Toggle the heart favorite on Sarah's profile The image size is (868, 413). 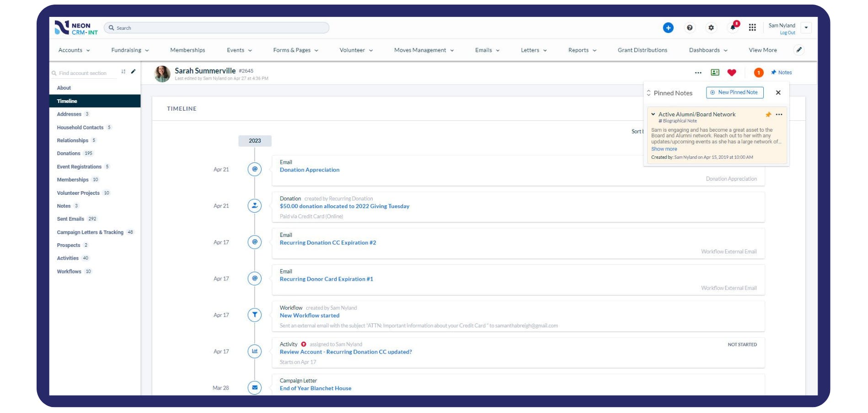(731, 72)
